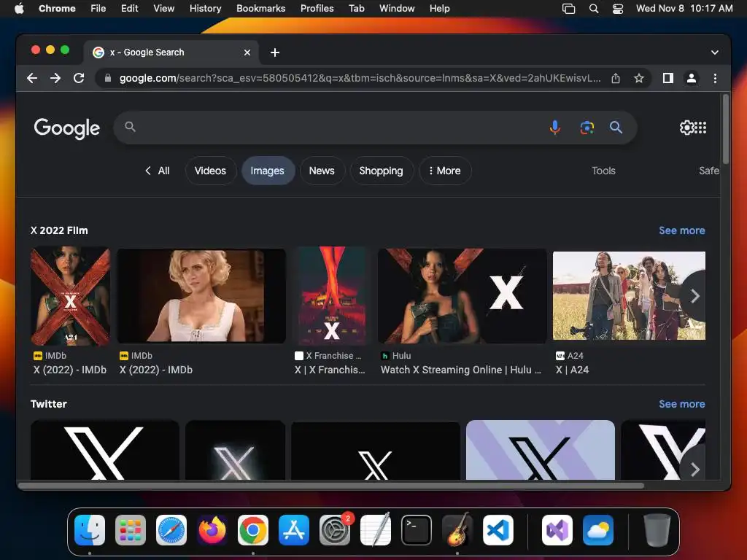Go back to previous page
Screen dimensions: 747x560
(x=32, y=78)
